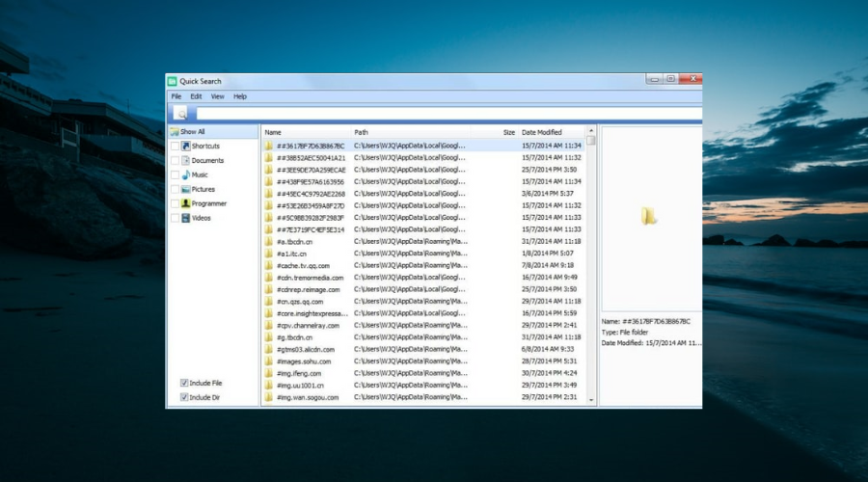Image resolution: width=868 pixels, height=482 pixels.
Task: Click the Music note icon
Action: 185,174
